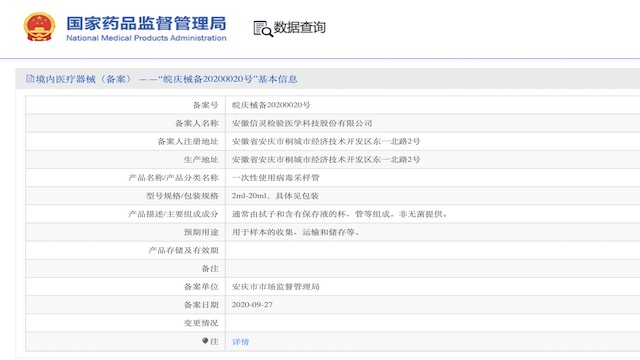Select 用于样本的收集、运输和储存等 text
The height and width of the screenshot is (360, 640).
coord(296,232)
